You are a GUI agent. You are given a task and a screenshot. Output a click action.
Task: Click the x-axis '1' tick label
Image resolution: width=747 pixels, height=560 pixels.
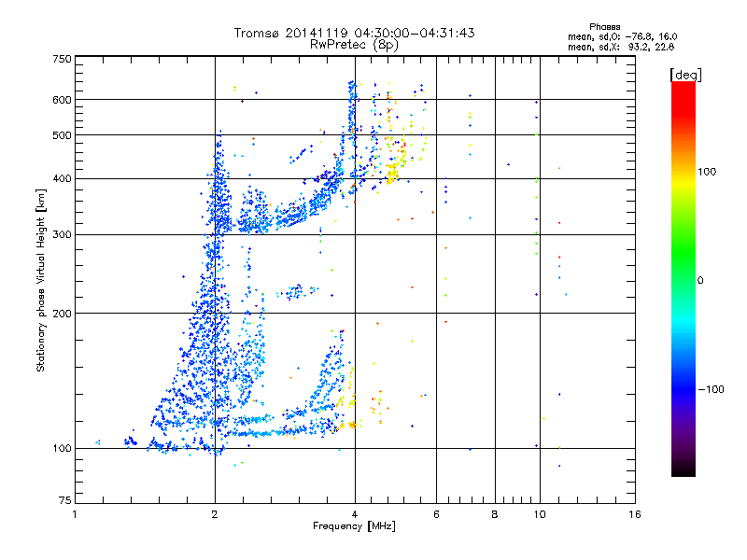click(x=75, y=514)
